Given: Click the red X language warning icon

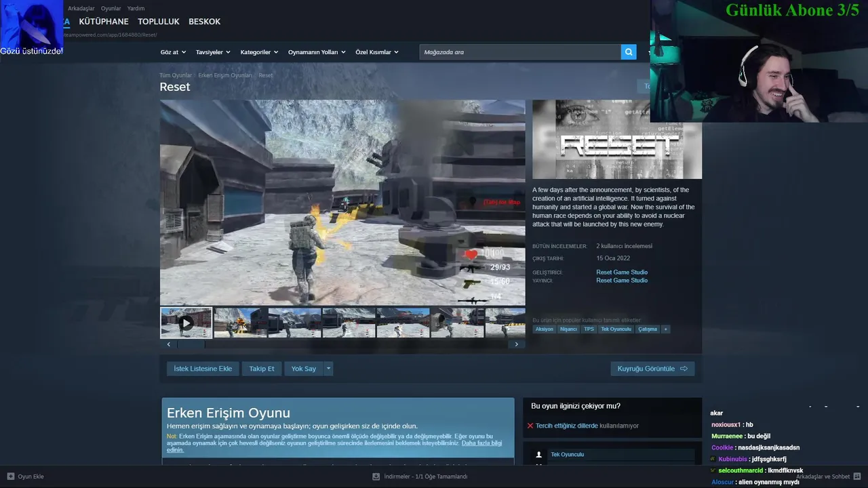Looking at the screenshot, I should tap(530, 426).
